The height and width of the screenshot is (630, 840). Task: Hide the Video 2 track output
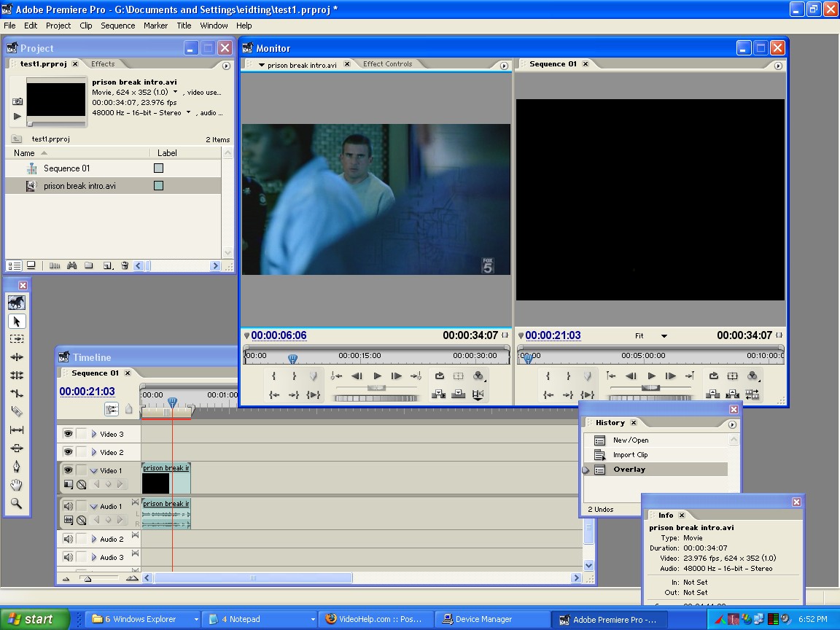click(x=68, y=451)
